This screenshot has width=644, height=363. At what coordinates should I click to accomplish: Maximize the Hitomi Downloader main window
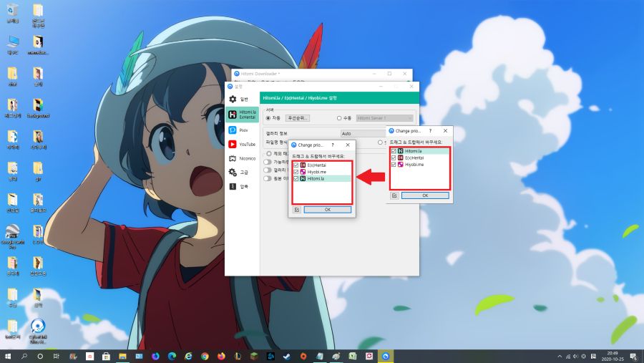point(389,74)
